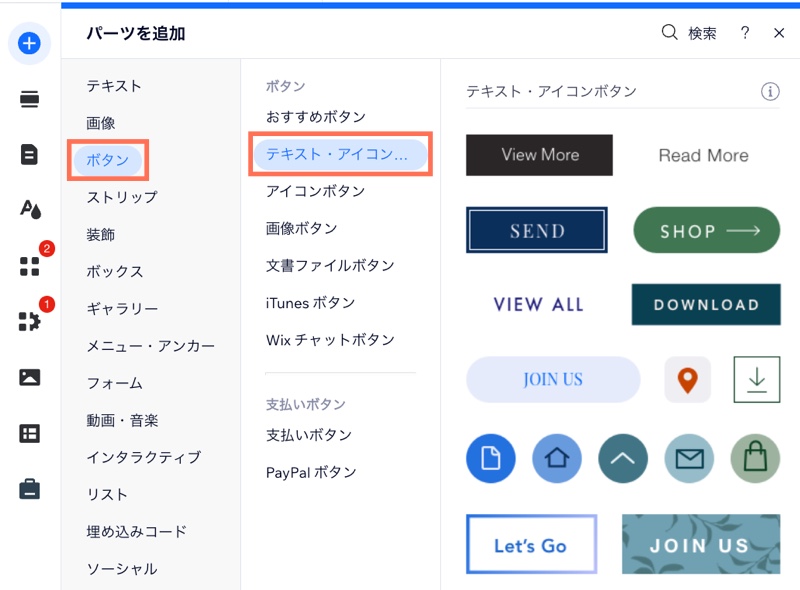This screenshot has height=590, width=800.
Task: Open the Pages document icon in sidebar
Action: (29, 155)
